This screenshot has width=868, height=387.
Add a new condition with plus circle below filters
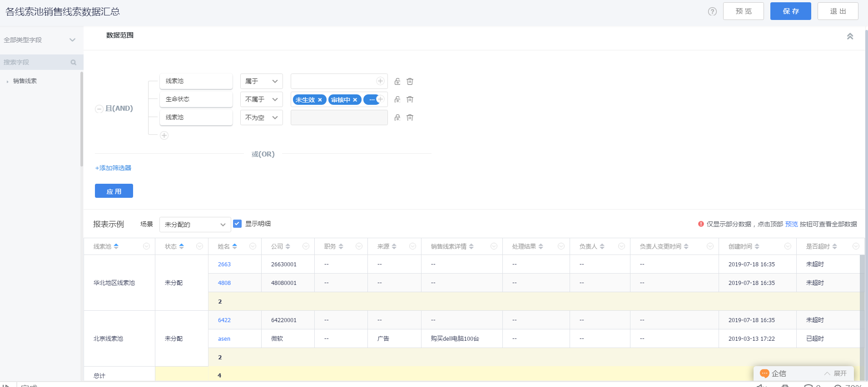tap(164, 136)
